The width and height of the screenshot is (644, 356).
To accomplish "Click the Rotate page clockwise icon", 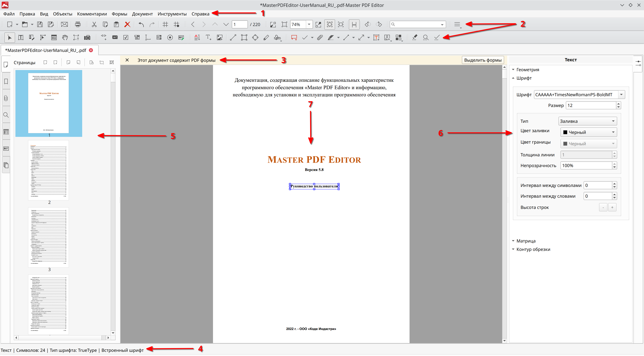I will pyautogui.click(x=379, y=25).
